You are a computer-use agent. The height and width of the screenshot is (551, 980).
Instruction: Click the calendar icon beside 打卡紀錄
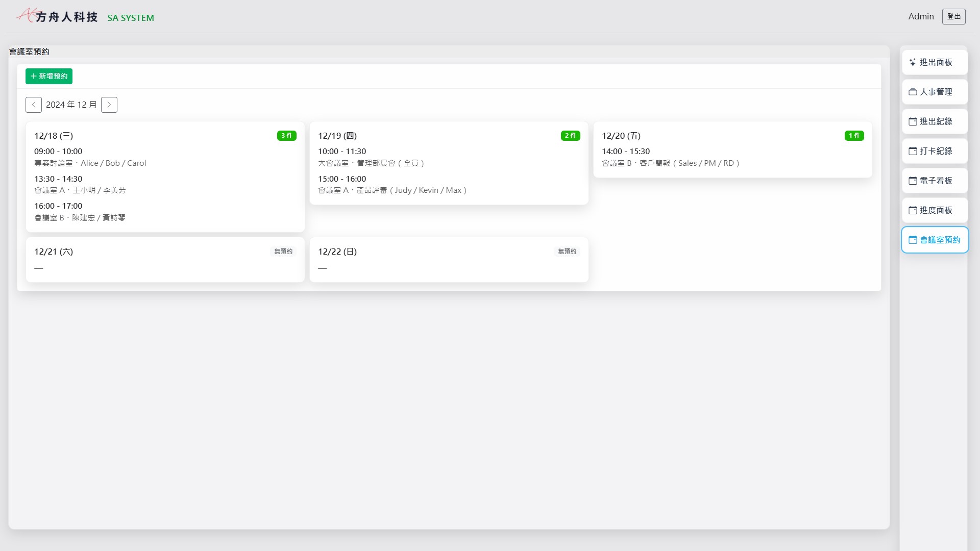coord(913,151)
